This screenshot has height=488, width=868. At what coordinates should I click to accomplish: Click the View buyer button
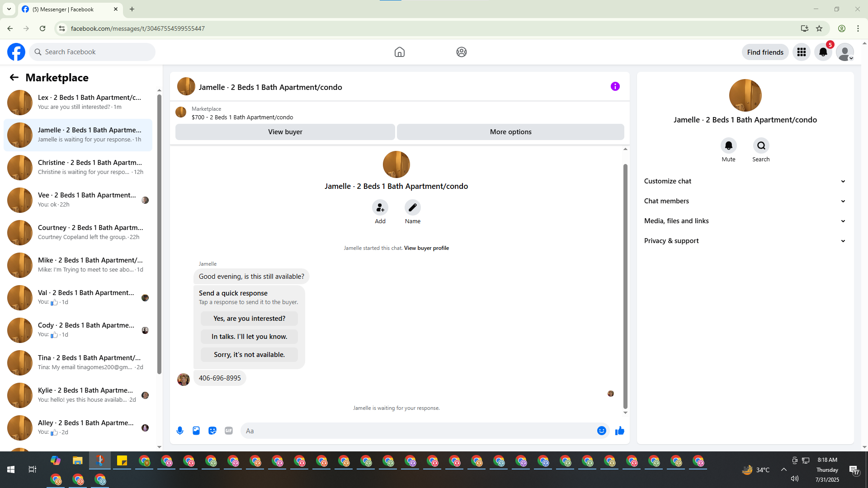(285, 132)
